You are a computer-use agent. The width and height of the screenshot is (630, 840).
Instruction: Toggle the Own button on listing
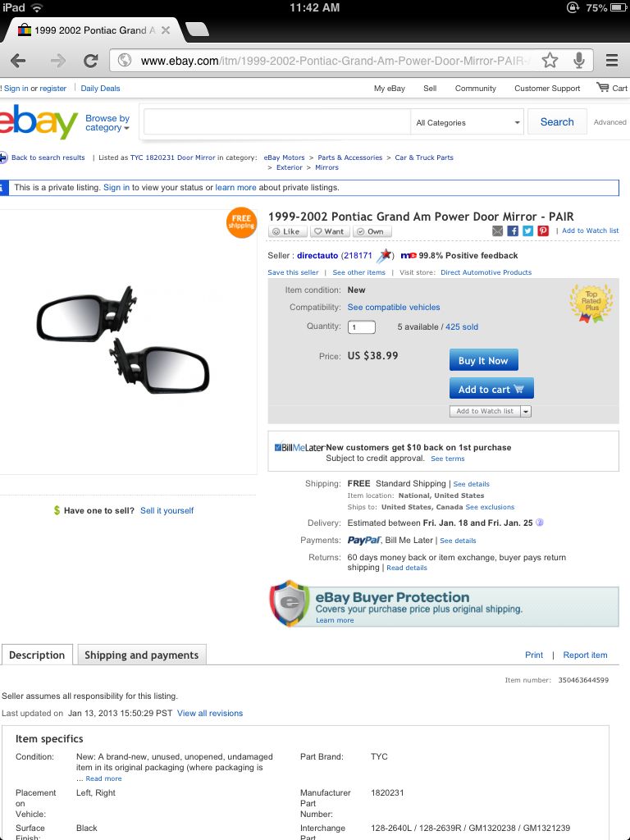click(x=372, y=231)
